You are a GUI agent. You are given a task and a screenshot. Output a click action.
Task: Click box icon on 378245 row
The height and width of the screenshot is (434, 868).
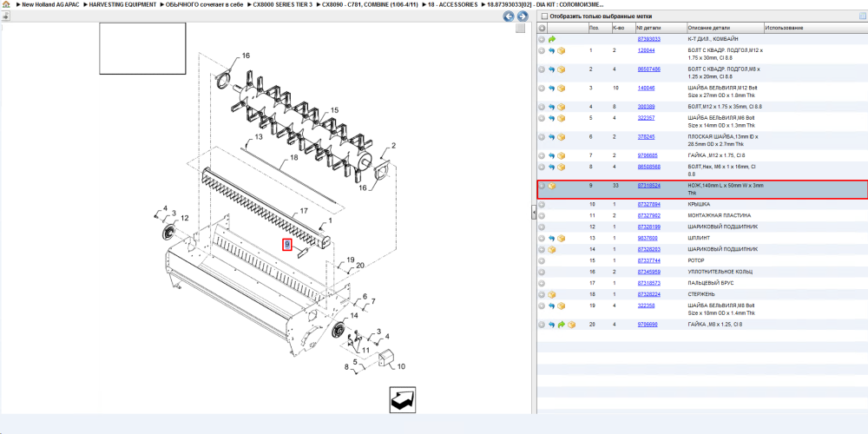click(x=562, y=137)
